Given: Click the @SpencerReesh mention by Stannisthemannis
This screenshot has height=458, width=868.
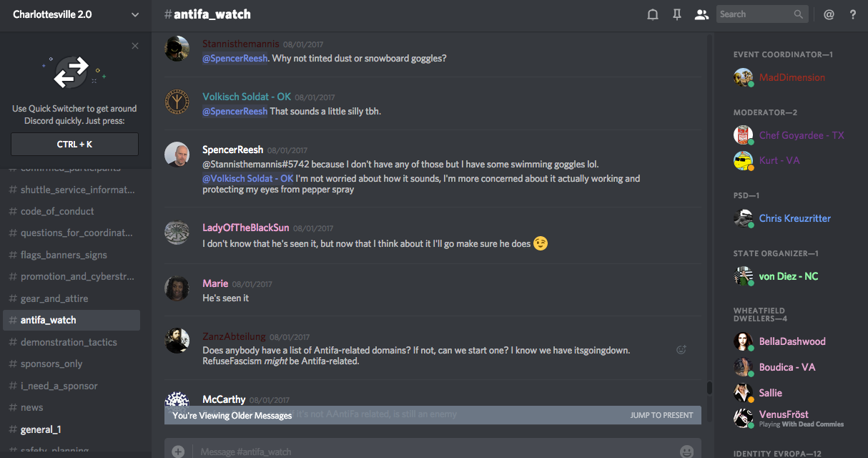Looking at the screenshot, I should (235, 58).
